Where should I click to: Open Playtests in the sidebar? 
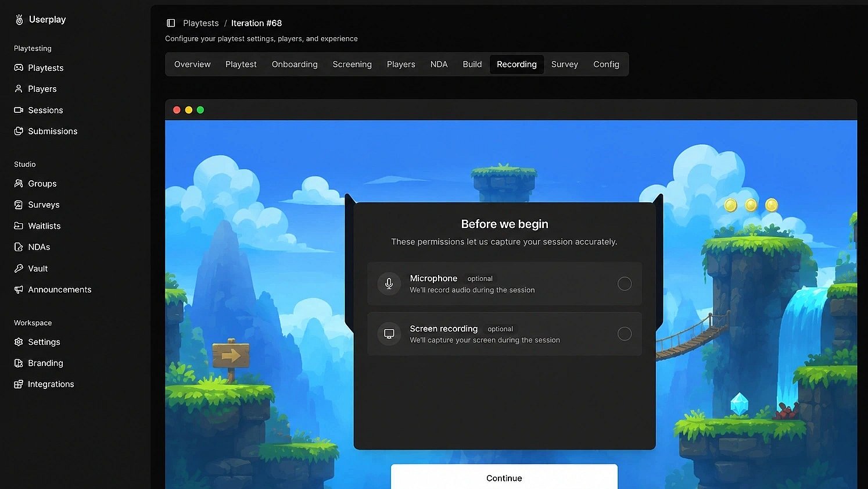click(46, 68)
